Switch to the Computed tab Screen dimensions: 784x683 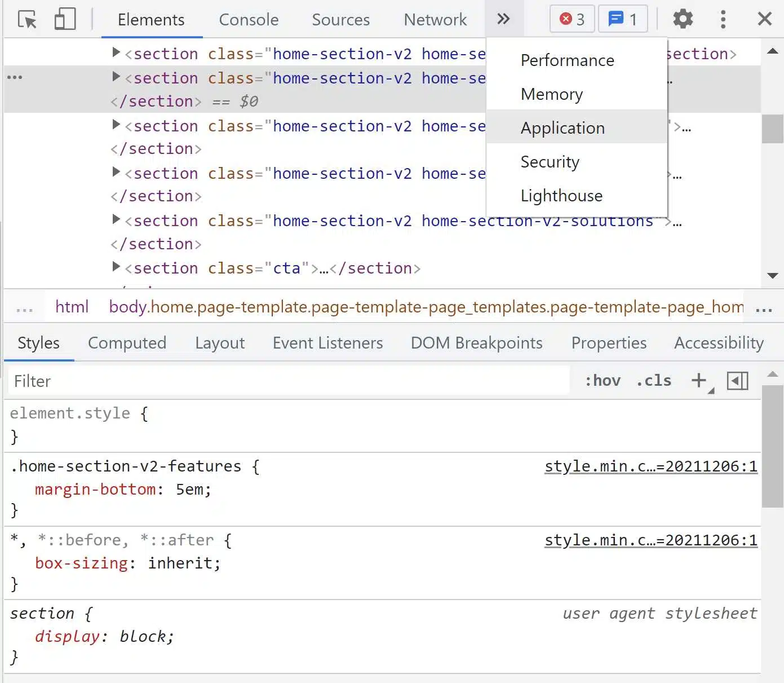click(x=127, y=343)
